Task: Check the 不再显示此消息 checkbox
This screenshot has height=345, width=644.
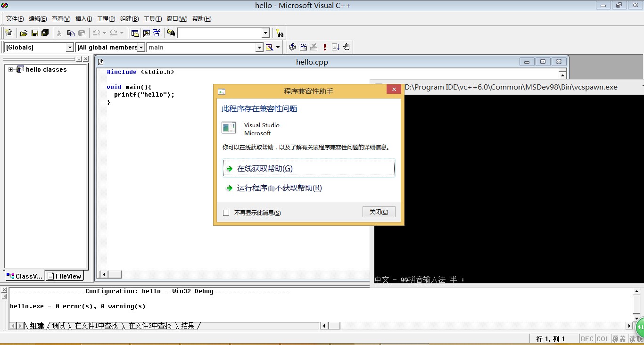Action: pyautogui.click(x=226, y=213)
